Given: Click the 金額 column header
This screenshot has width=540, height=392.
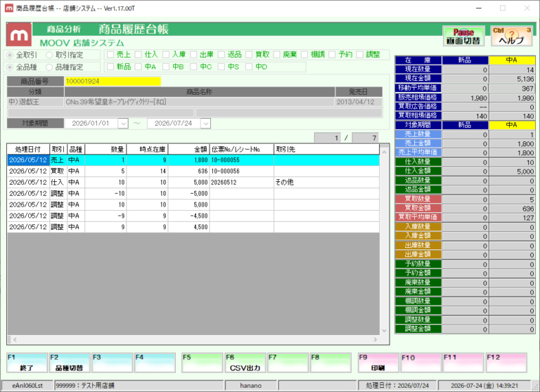Looking at the screenshot, I should (x=188, y=150).
